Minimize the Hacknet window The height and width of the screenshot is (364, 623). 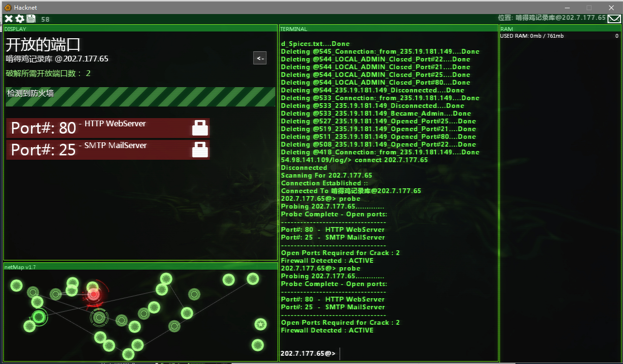[x=567, y=7]
